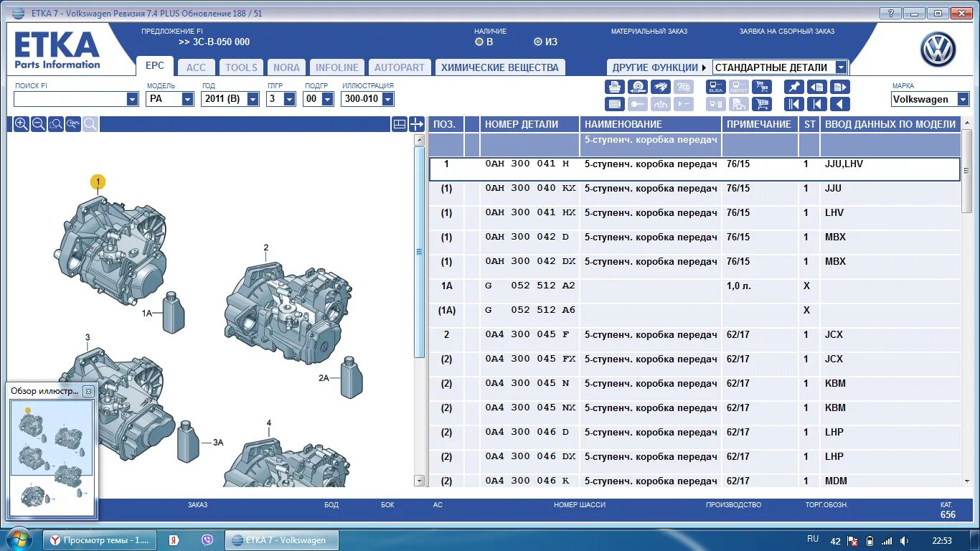Open the single shopping cart icon

[761, 104]
